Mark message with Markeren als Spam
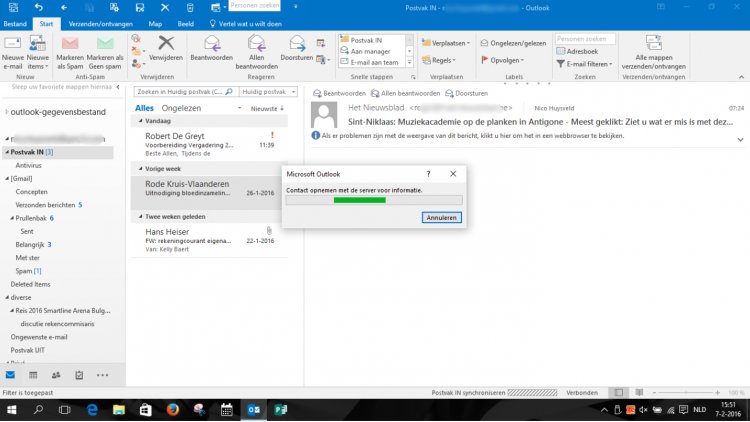This screenshot has height=422, width=750. tap(70, 45)
